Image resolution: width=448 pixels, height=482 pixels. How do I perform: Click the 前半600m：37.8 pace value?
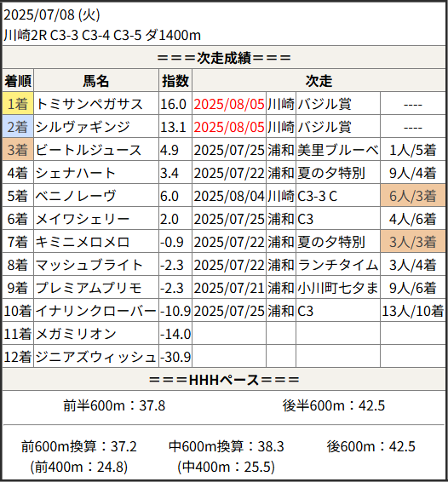(x=114, y=405)
